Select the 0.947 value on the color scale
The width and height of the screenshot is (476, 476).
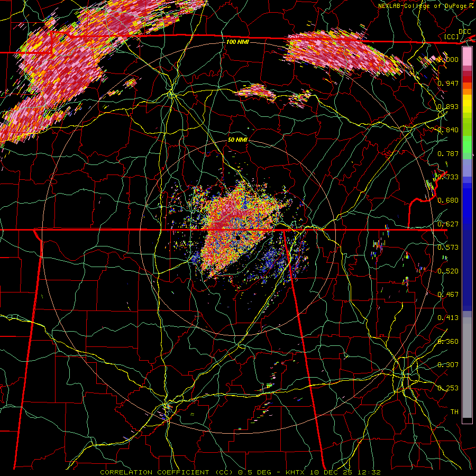pyautogui.click(x=448, y=83)
